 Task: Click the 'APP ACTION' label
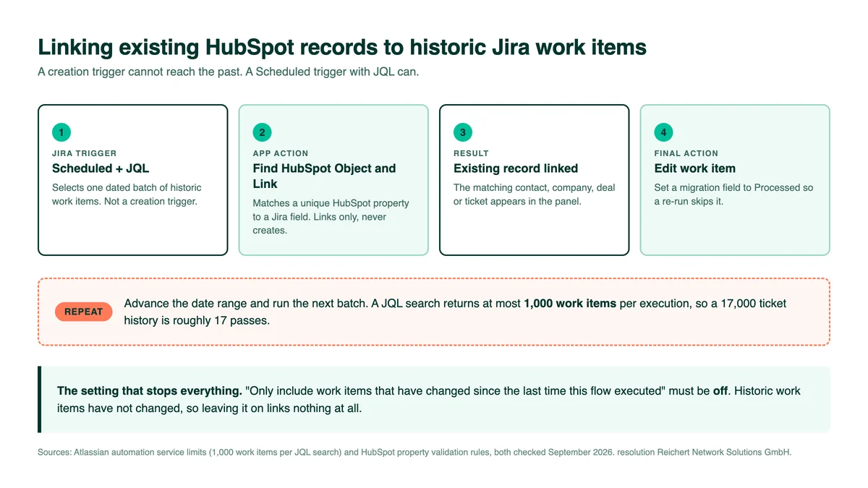[x=281, y=153]
